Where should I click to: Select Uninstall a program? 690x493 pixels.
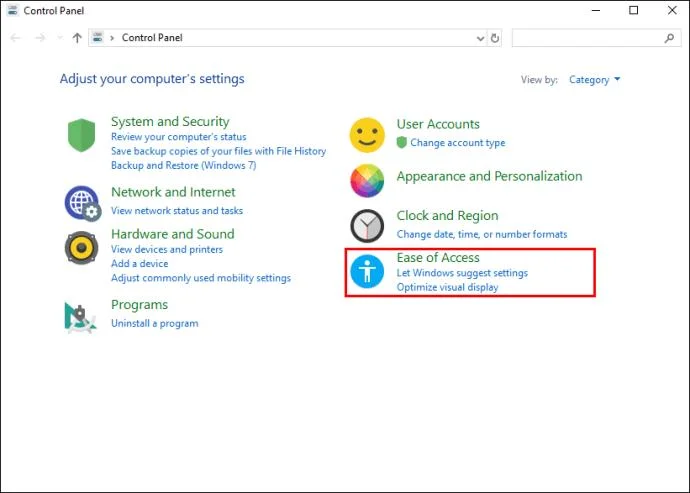point(154,324)
